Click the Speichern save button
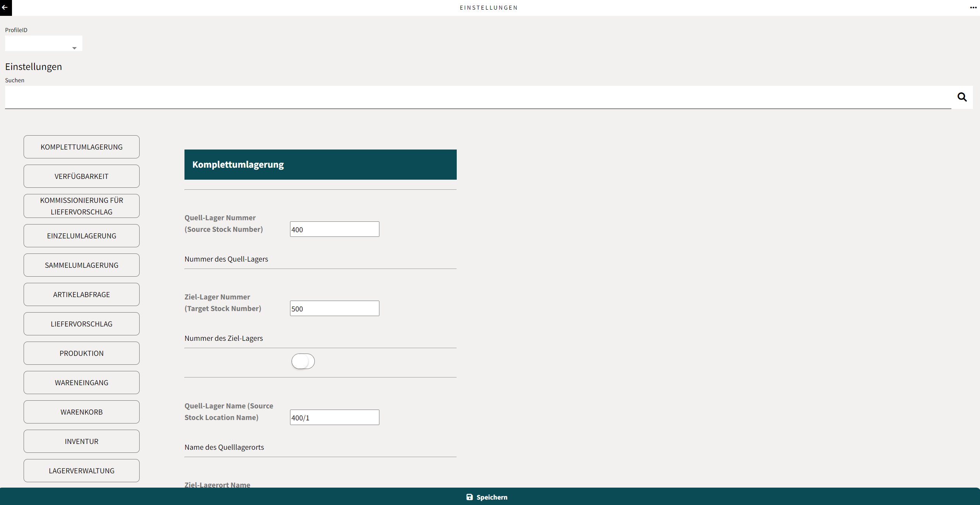This screenshot has height=505, width=980. coord(487,497)
